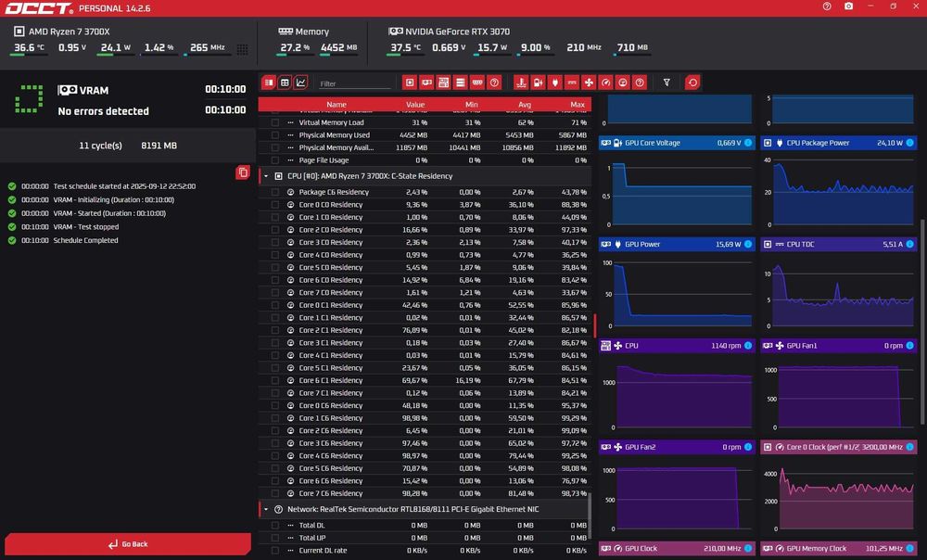Sort table by Avg column
Screen dimensions: 927x560
point(525,105)
